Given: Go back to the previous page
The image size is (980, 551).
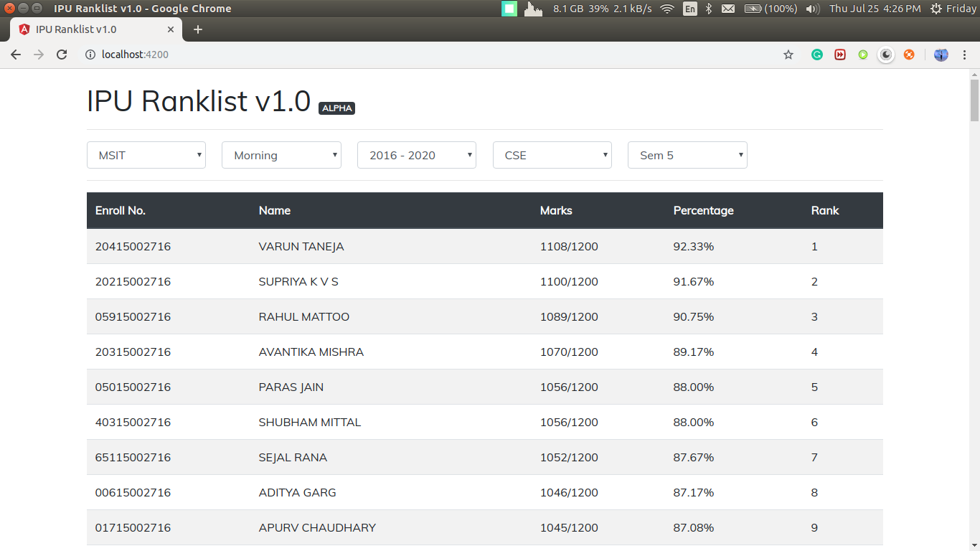Looking at the screenshot, I should tap(16, 55).
